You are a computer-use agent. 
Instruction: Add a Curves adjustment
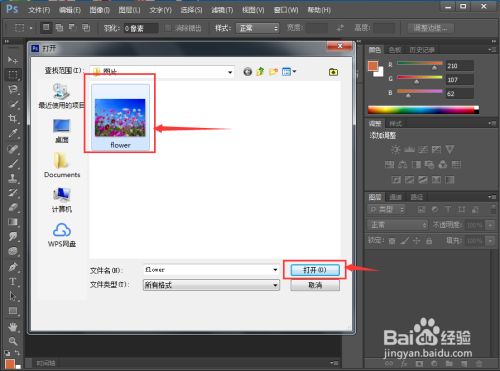423,149
